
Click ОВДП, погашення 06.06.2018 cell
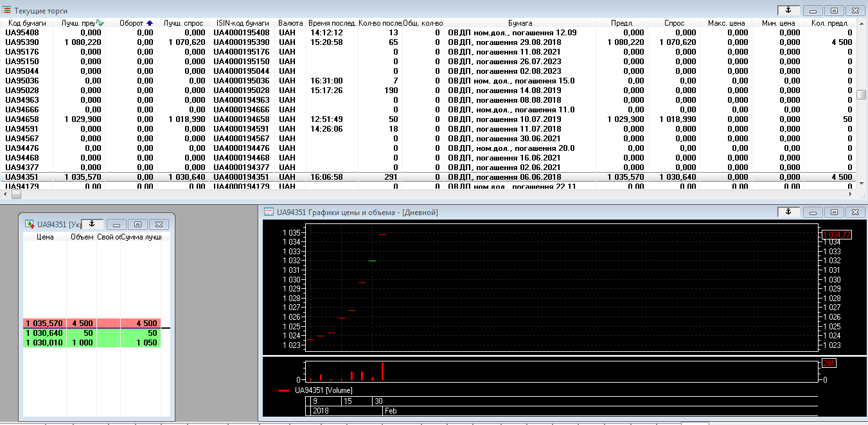tap(504, 177)
